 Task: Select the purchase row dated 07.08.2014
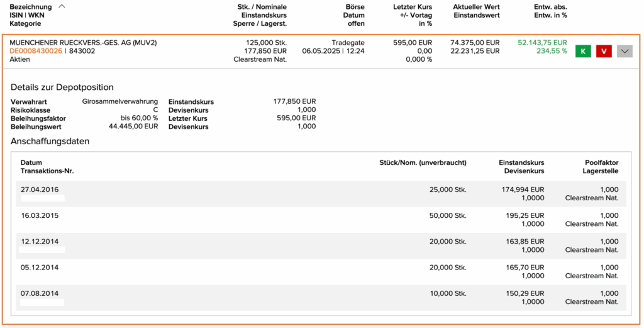click(321, 298)
